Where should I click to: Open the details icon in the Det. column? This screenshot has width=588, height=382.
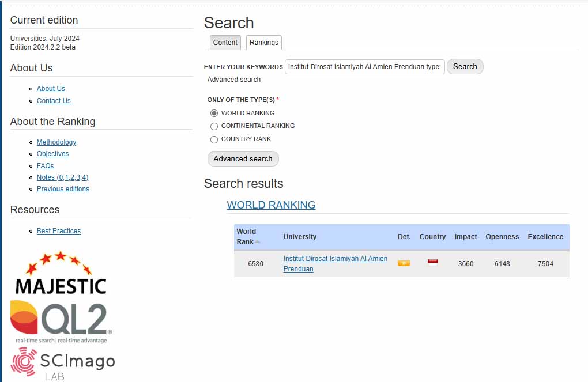404,262
